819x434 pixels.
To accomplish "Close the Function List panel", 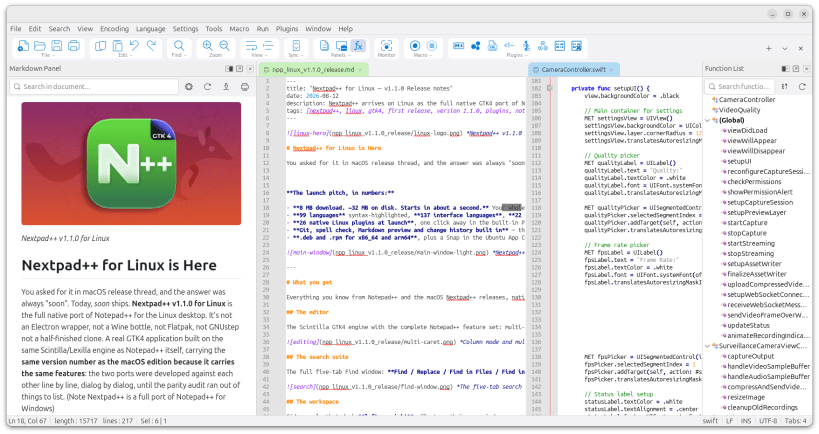I will [x=806, y=69].
